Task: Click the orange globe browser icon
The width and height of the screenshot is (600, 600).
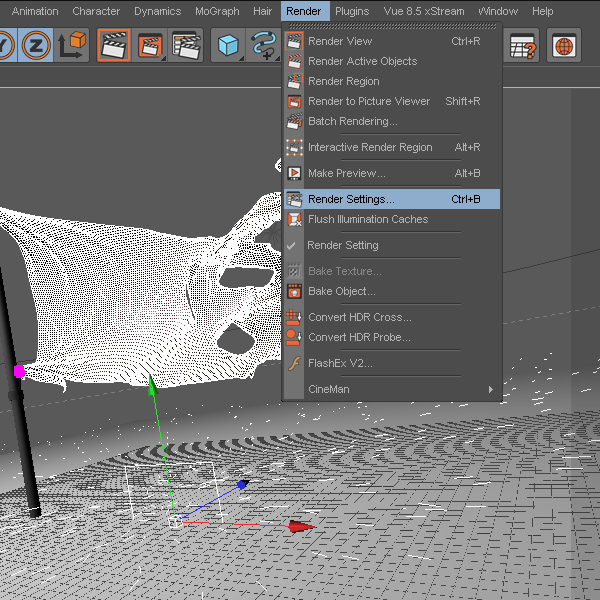Action: pyautogui.click(x=564, y=45)
